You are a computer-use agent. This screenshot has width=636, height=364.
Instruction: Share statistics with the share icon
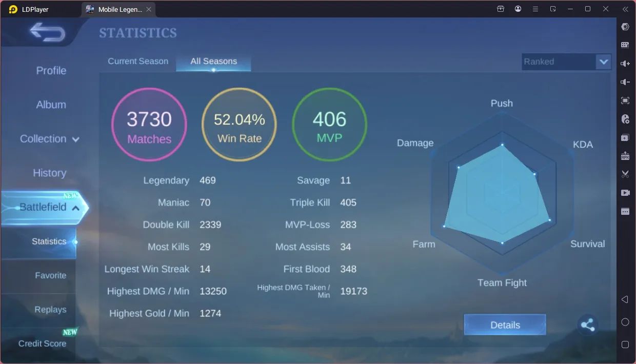[588, 325]
